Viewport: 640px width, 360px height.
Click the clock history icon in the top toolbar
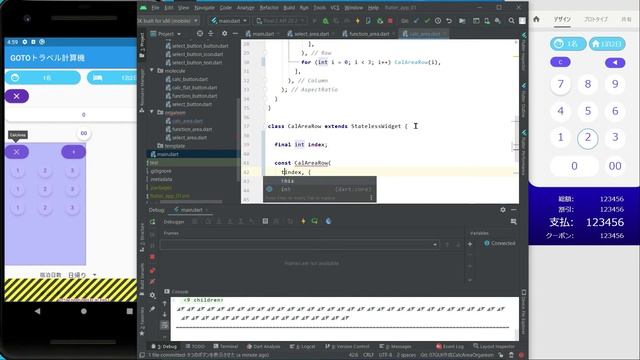click(x=438, y=21)
